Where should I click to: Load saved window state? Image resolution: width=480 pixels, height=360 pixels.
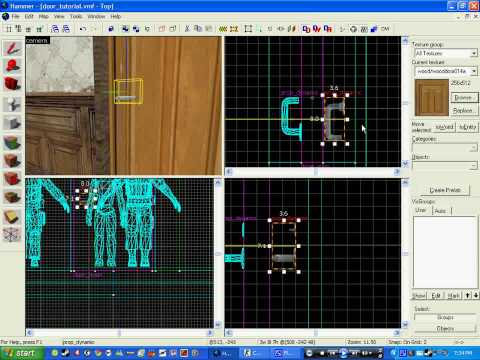coord(55,29)
